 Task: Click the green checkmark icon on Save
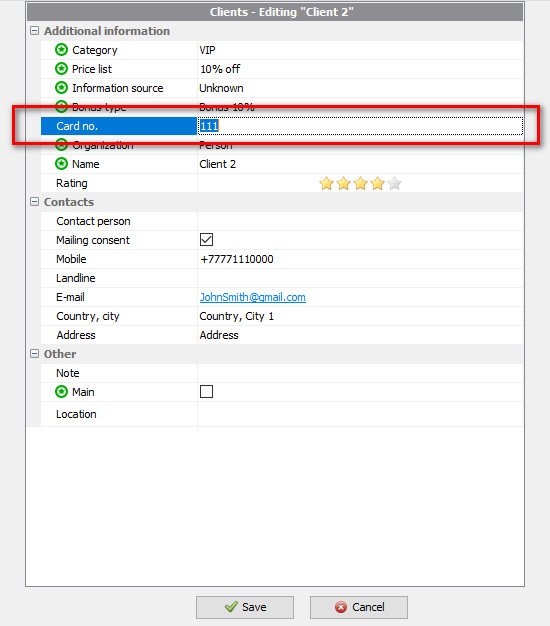point(231,607)
